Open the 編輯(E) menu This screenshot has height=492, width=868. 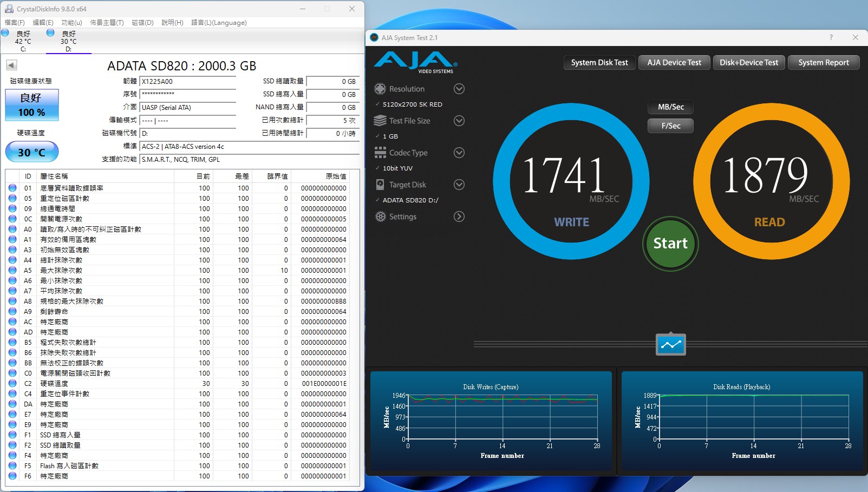[43, 23]
